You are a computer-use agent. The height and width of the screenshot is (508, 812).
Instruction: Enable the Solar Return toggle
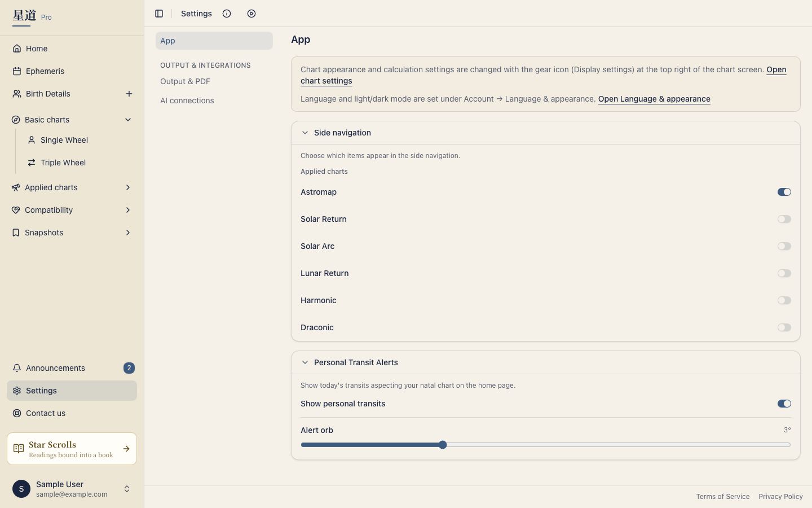(x=784, y=219)
